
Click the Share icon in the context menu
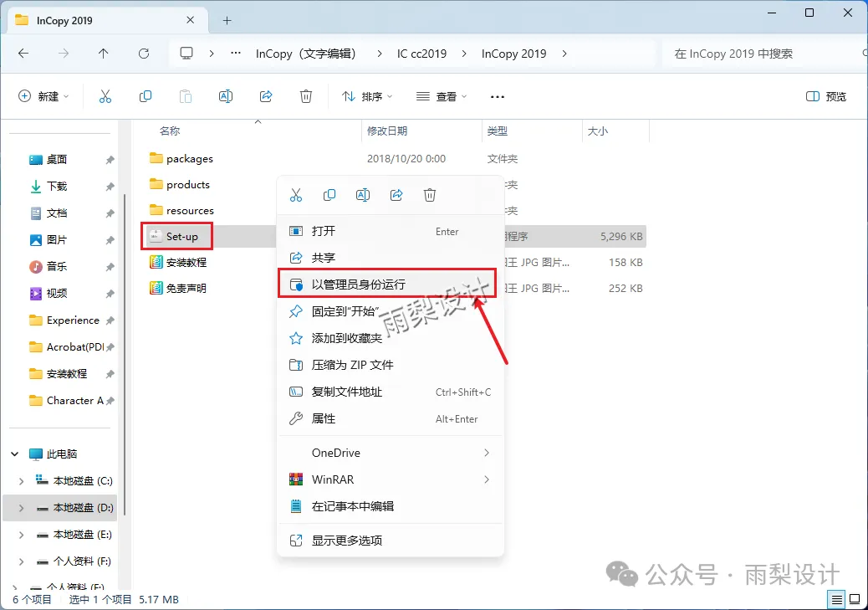point(396,195)
